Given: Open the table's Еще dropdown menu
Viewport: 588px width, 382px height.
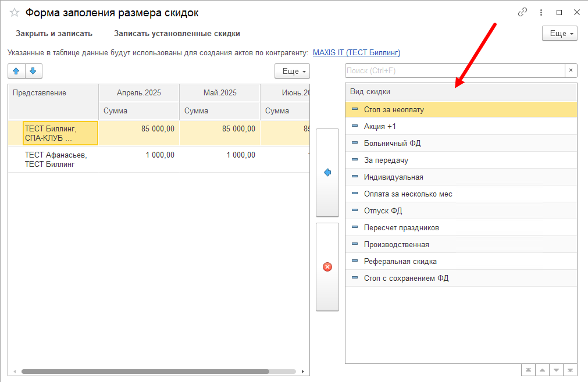Looking at the screenshot, I should click(292, 71).
